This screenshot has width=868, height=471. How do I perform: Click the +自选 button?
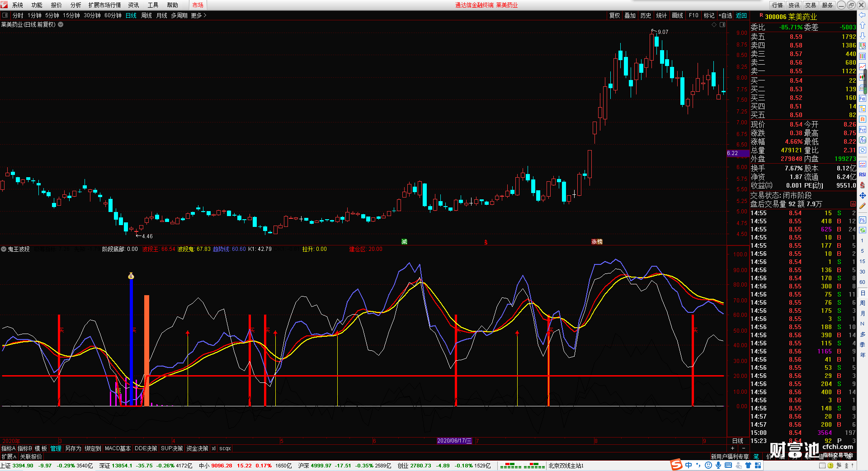coord(725,15)
